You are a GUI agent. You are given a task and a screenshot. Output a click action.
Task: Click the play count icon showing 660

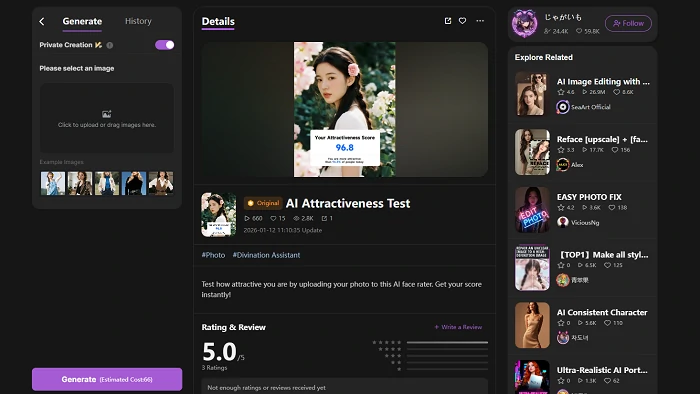247,218
